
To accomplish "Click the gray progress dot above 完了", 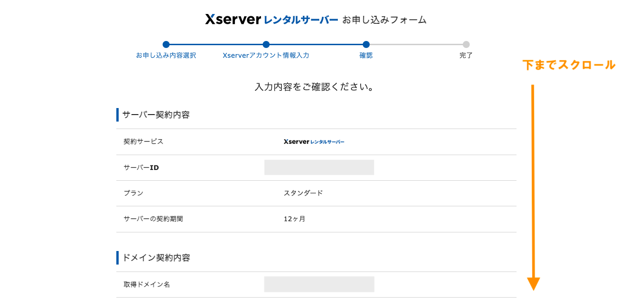I will [465, 45].
